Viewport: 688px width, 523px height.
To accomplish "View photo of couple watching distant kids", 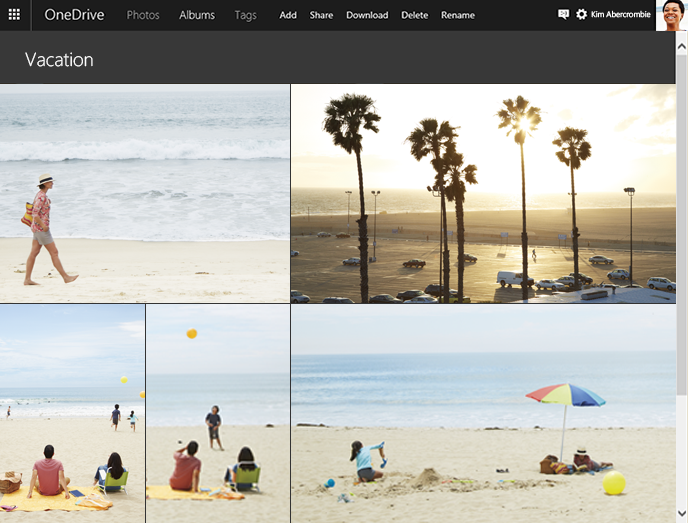I will tap(72, 413).
